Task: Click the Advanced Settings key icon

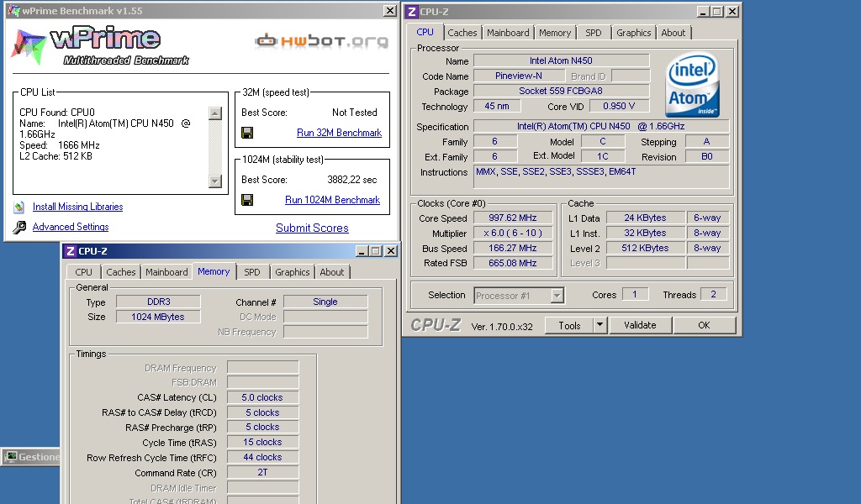Action: (x=19, y=227)
